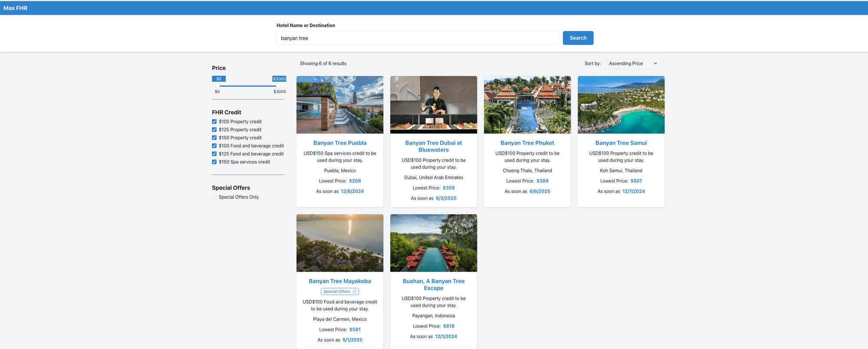Toggle $100 Food and beverage credit
The height and width of the screenshot is (349, 868).
[x=214, y=146]
